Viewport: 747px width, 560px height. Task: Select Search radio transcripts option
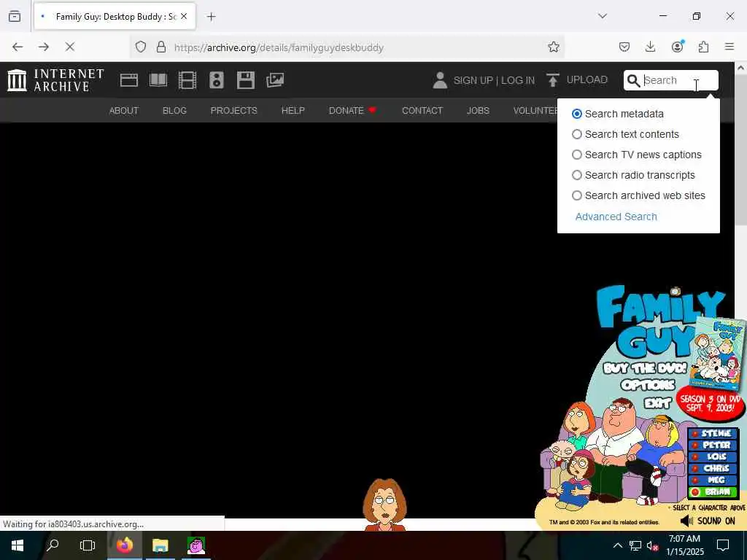(577, 175)
